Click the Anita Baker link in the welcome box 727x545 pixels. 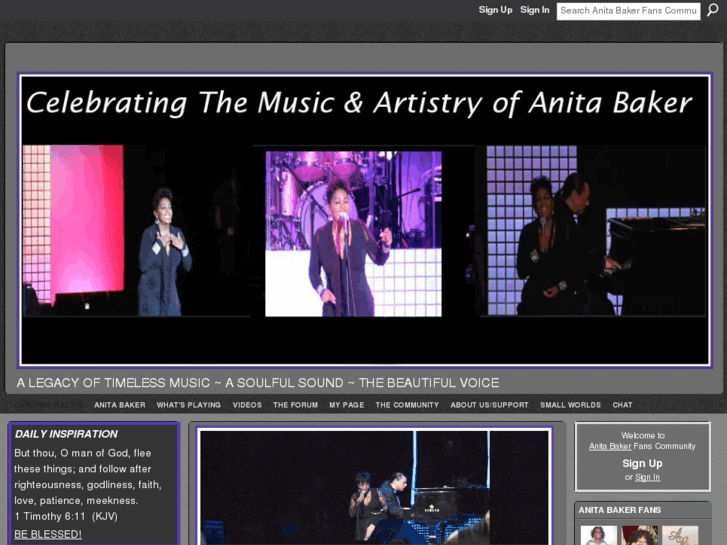click(x=610, y=446)
